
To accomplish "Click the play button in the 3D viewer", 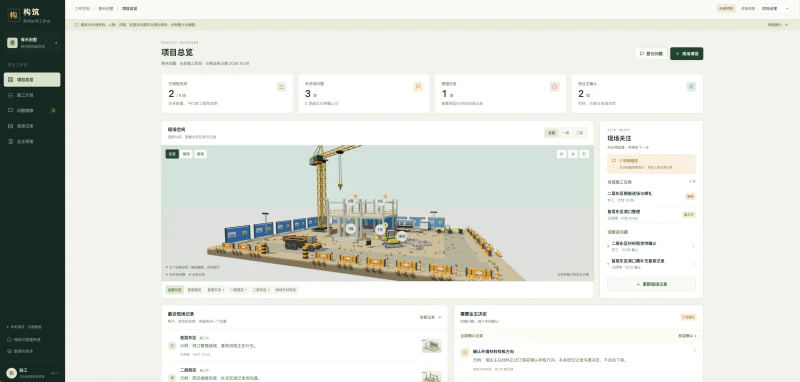I will [x=573, y=154].
